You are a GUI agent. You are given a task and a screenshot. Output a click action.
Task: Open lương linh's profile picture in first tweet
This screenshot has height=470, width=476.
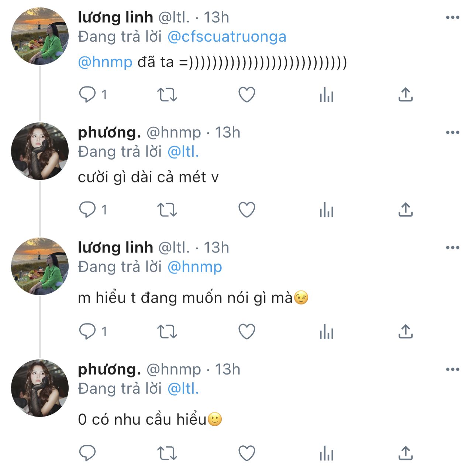pos(40,36)
